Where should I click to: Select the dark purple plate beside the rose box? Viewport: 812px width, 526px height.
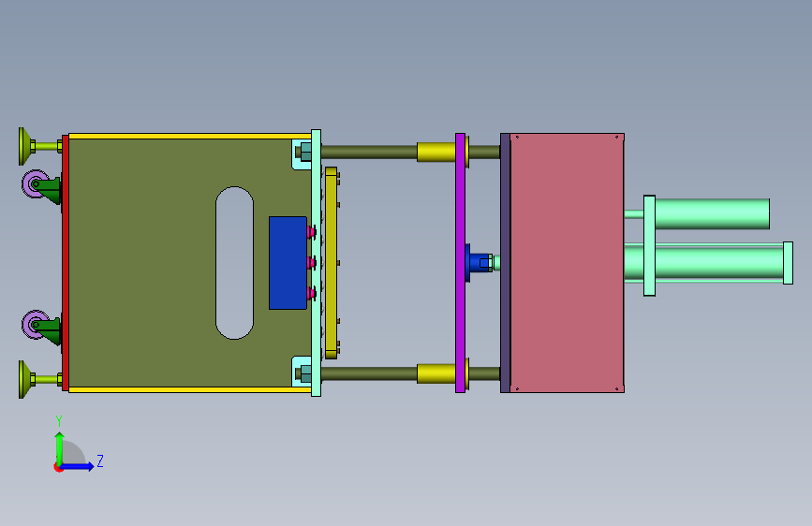[505, 263]
